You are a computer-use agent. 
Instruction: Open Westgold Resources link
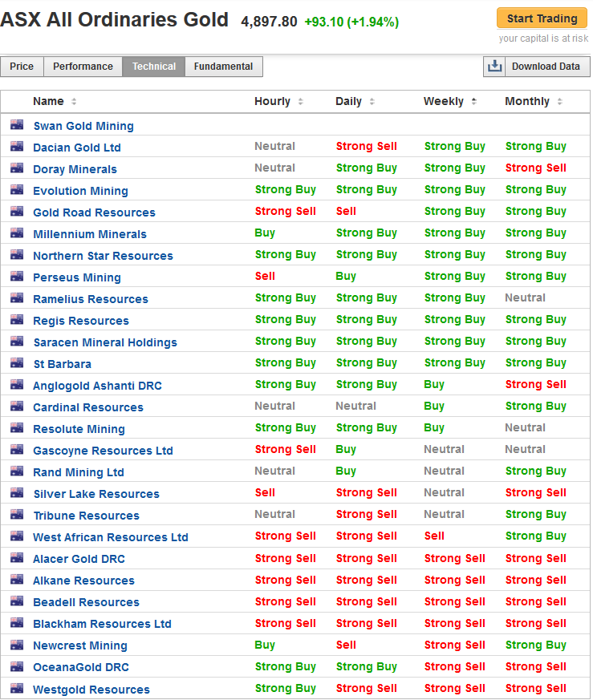tap(91, 690)
